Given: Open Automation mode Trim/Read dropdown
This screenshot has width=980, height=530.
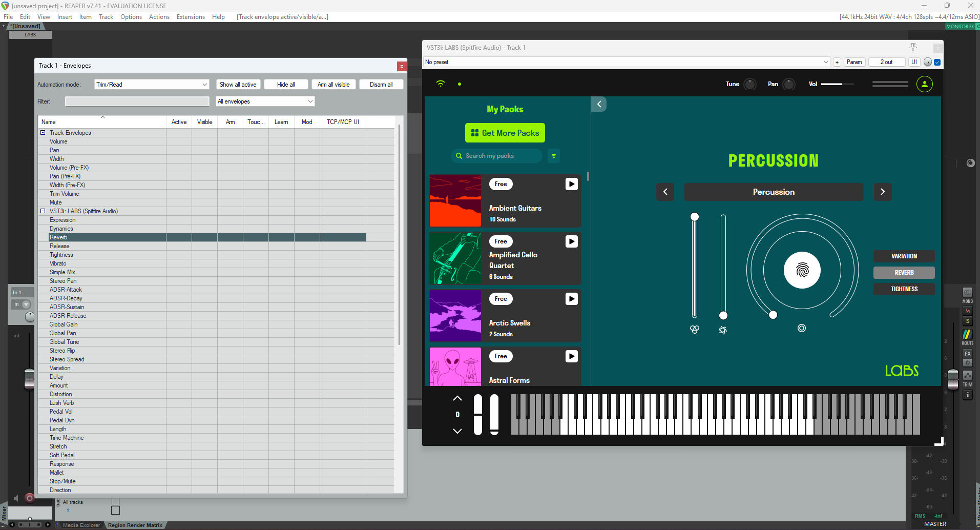Looking at the screenshot, I should coord(152,85).
